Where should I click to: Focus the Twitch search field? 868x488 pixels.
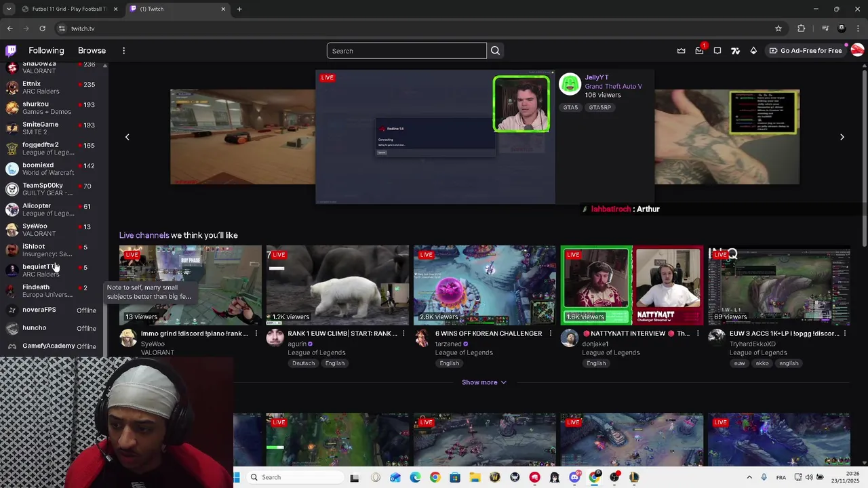coord(406,51)
